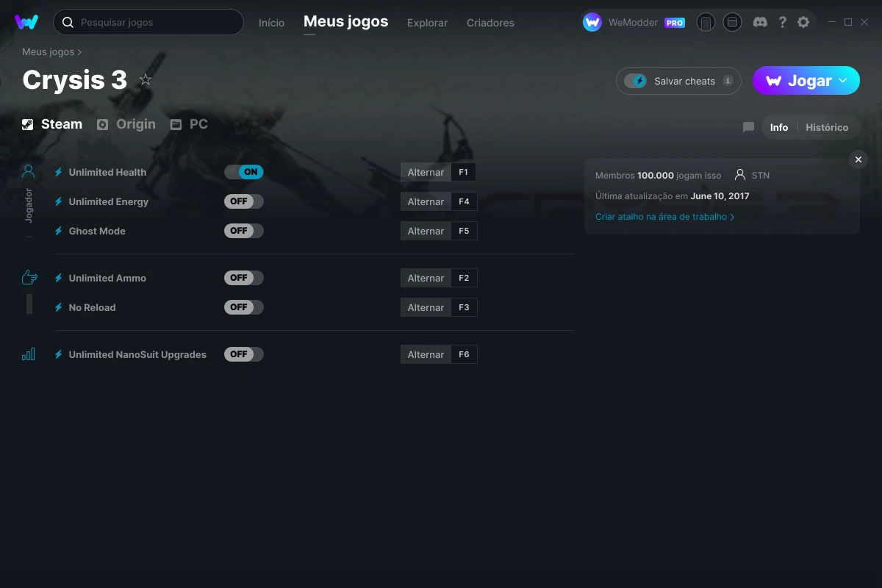Screen dimensions: 882x588
Task: Click the Pesquisar jogos search field
Action: pyautogui.click(x=148, y=22)
